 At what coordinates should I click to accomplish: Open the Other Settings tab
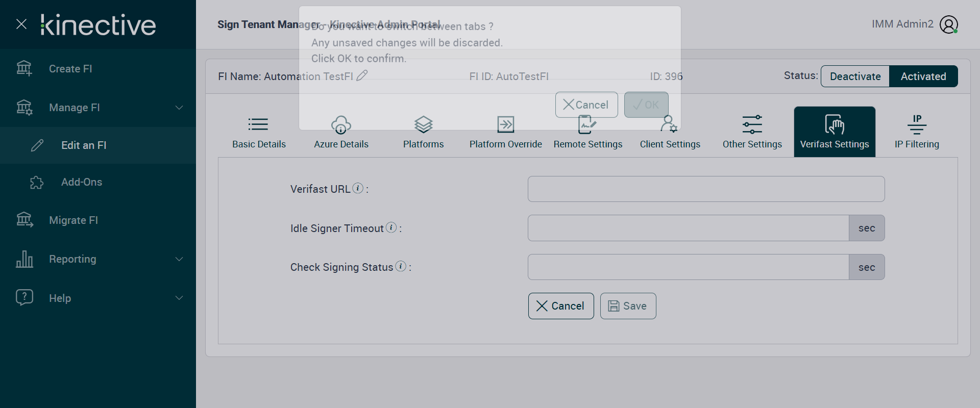pos(752,132)
